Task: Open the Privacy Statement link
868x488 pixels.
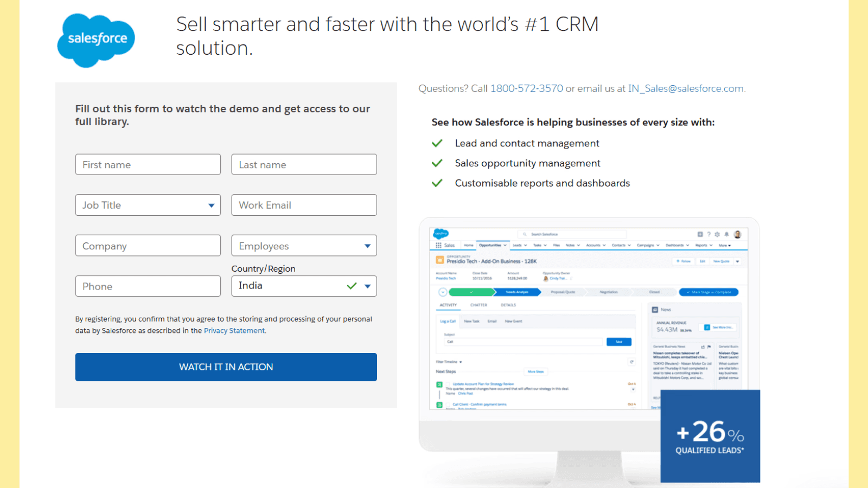Action: 234,331
